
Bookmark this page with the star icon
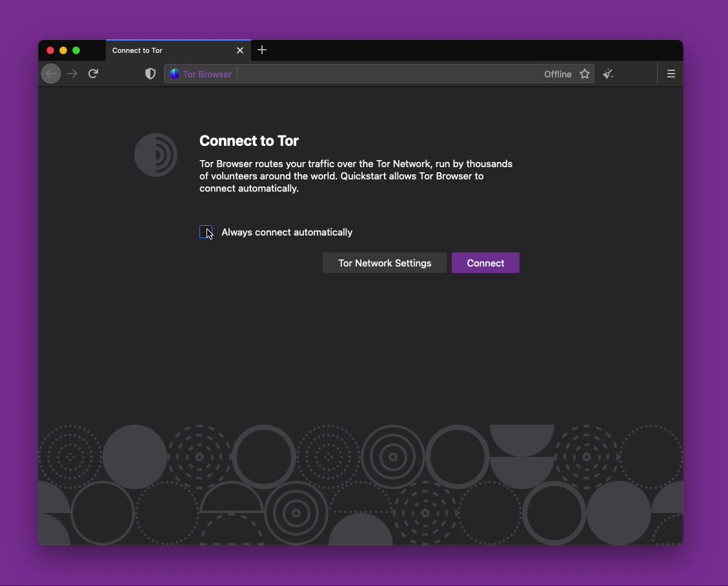585,74
